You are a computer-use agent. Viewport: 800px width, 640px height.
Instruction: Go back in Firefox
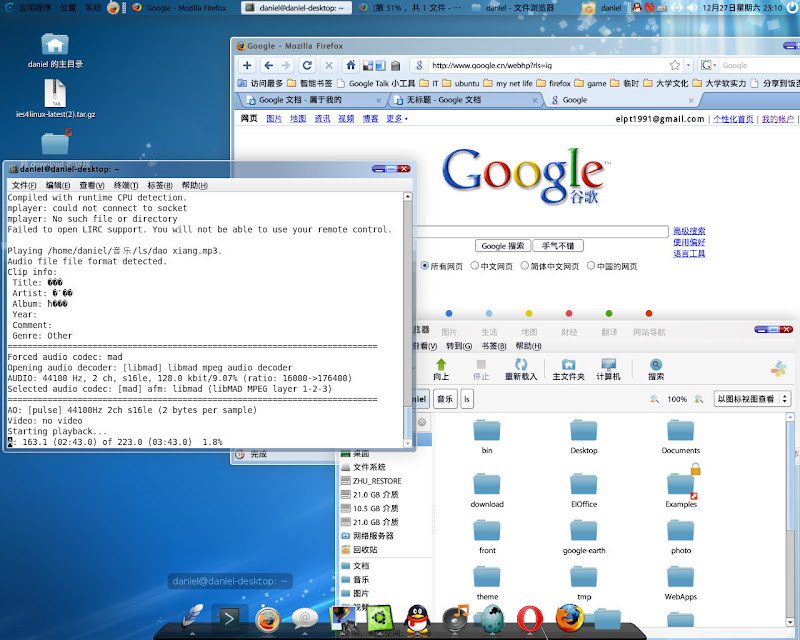[268, 65]
